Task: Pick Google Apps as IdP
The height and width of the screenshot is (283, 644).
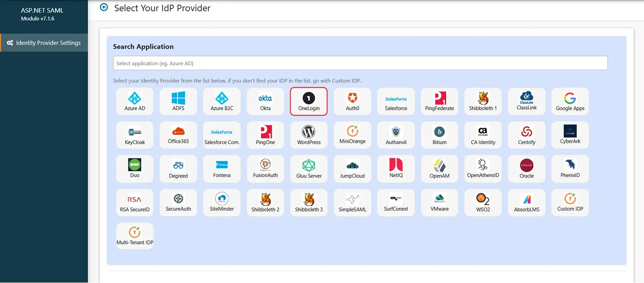Action: [x=570, y=102]
